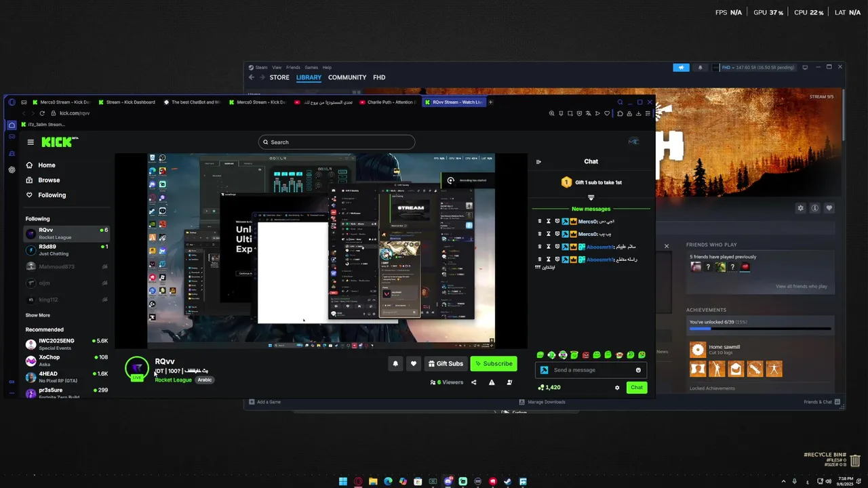The height and width of the screenshot is (488, 868).
Task: Click Manage Downloads in Steam
Action: click(542, 402)
